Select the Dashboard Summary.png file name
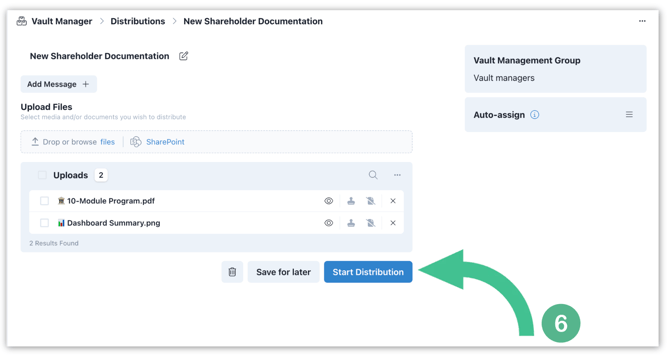The image size is (670, 362). coord(114,223)
